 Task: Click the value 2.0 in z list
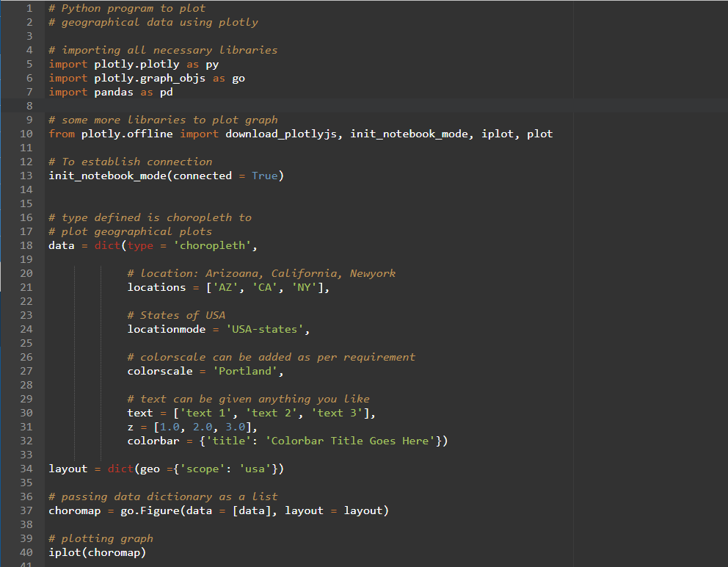(x=203, y=427)
